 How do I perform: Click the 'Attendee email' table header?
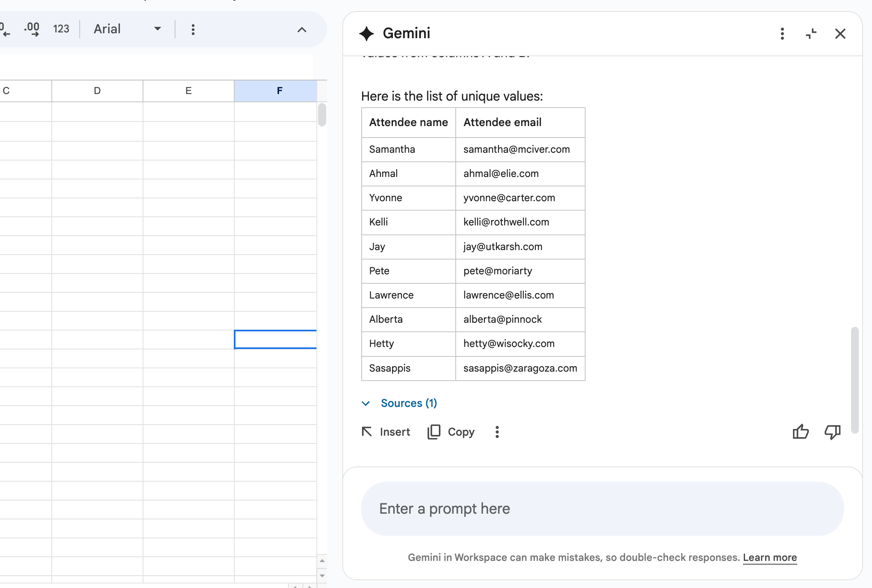coord(520,122)
